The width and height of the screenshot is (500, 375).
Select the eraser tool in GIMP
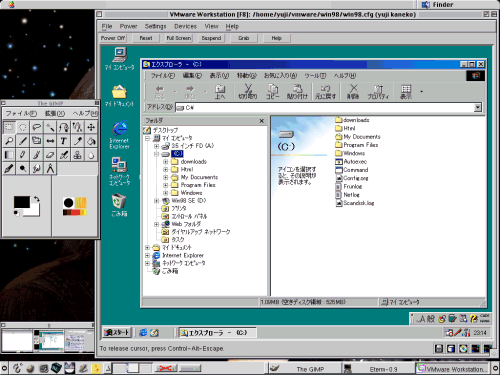pos(50,155)
